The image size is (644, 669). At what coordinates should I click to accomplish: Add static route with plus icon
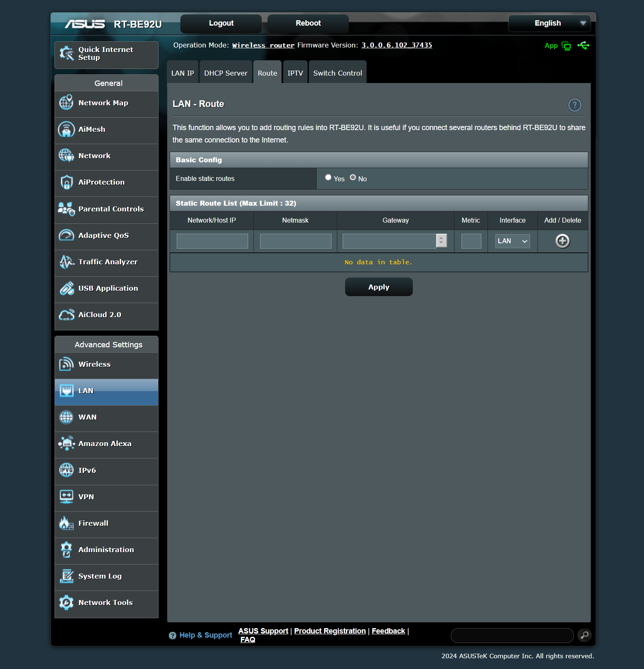click(562, 241)
